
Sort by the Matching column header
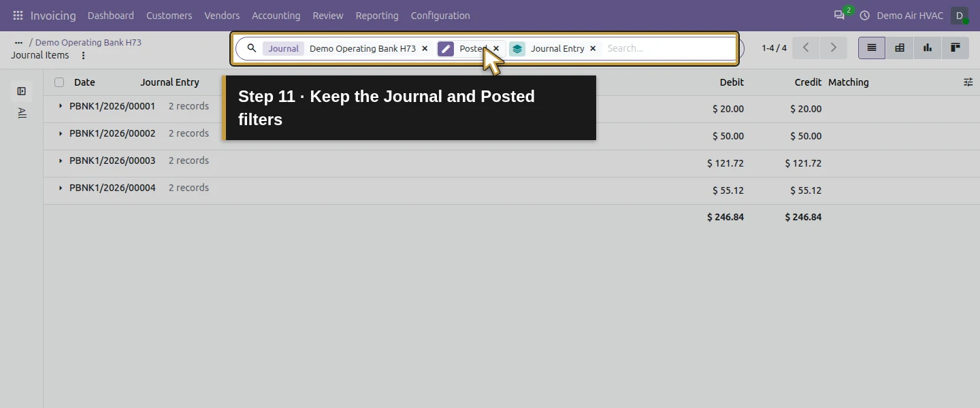coord(849,82)
